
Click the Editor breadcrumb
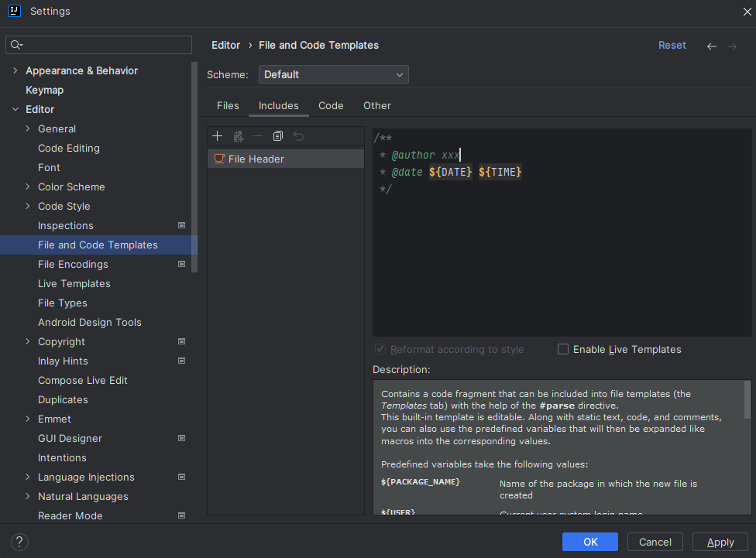click(225, 46)
